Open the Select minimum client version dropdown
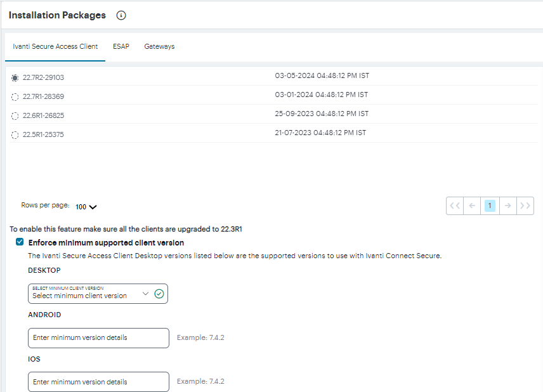 [x=98, y=294]
